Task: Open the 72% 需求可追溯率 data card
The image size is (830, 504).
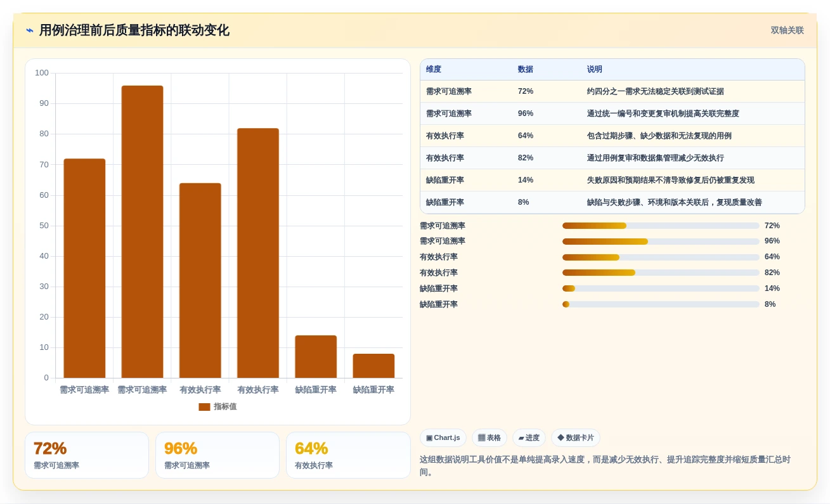Action: (87, 455)
